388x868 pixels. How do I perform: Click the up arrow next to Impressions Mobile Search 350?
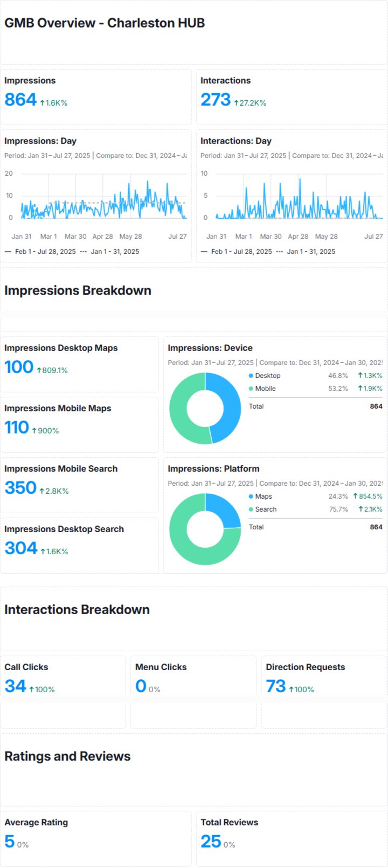(x=41, y=491)
